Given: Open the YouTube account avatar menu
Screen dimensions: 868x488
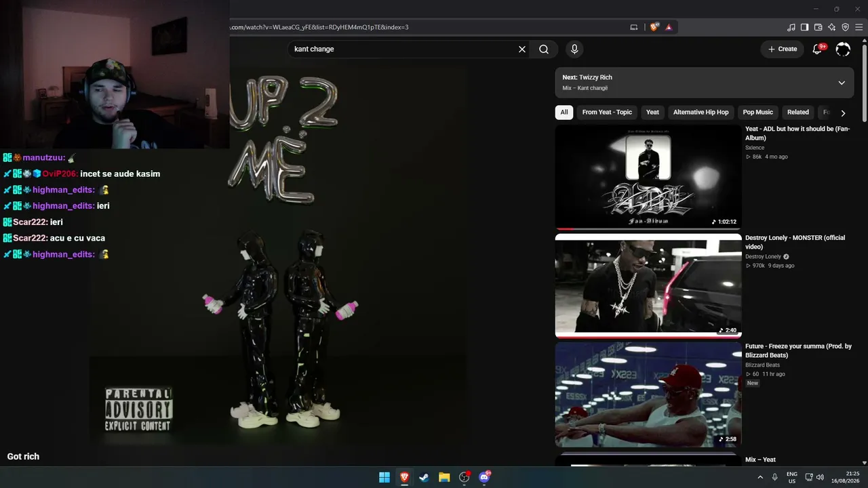Looking at the screenshot, I should (x=843, y=49).
